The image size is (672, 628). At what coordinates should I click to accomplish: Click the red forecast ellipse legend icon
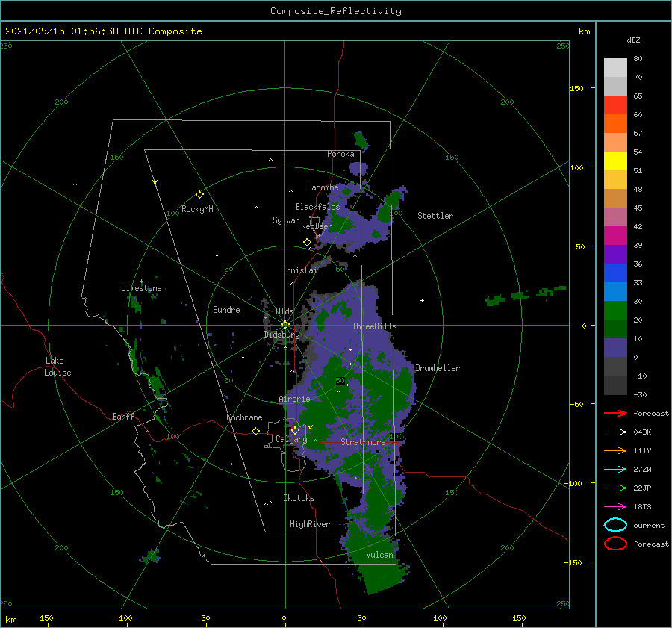point(615,544)
